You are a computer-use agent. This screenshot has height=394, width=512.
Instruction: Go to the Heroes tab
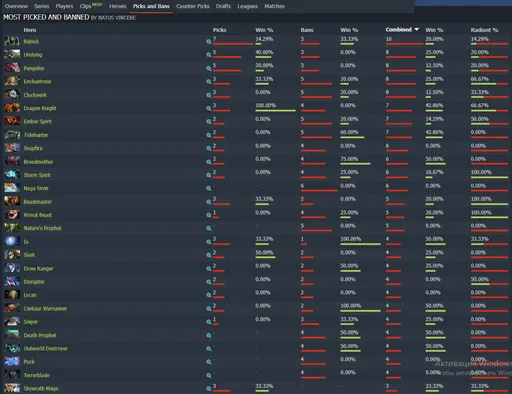click(x=118, y=6)
